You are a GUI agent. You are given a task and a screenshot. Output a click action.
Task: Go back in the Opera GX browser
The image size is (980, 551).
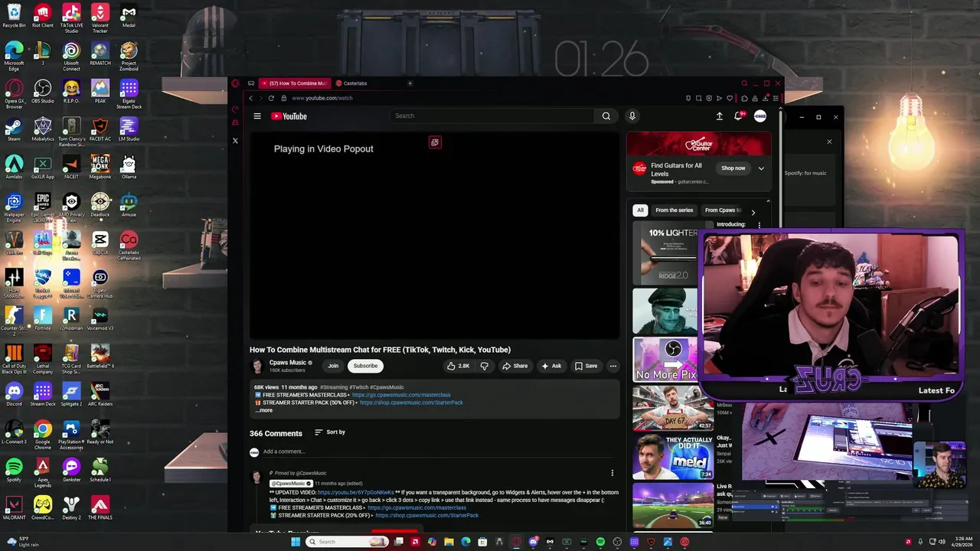(x=250, y=98)
